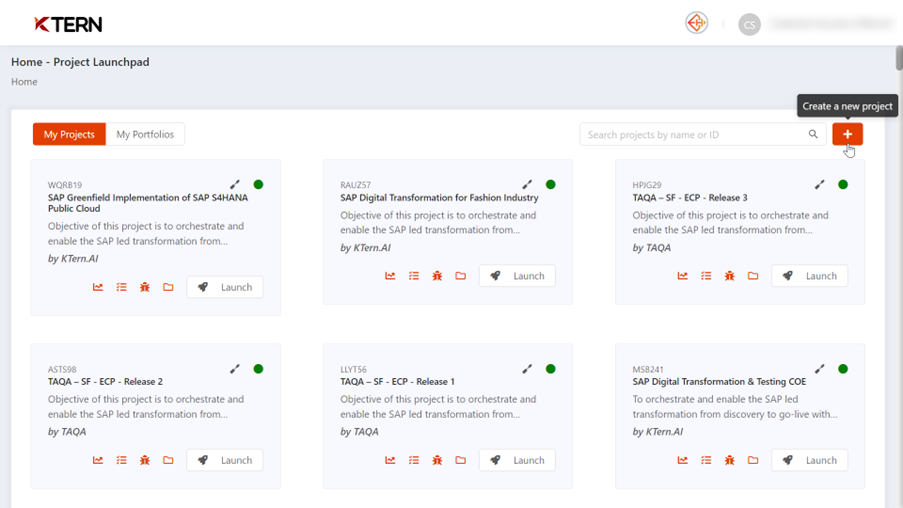Click the page vertical scrollbar thumb
The image size is (903, 508).
pos(899,58)
